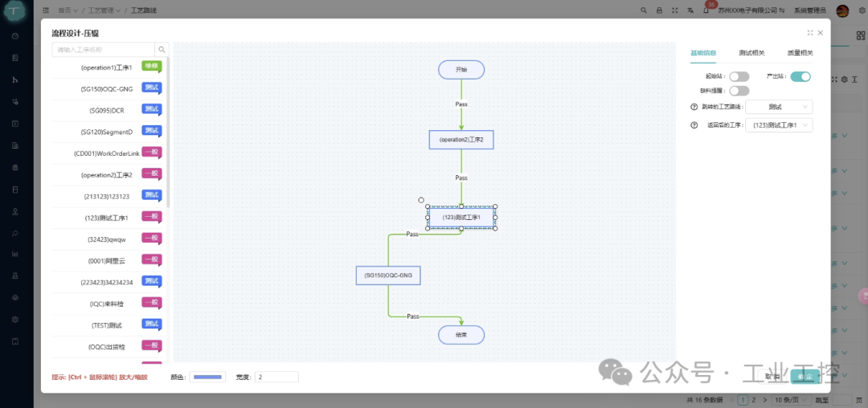Click the lock screen icon in top bar
This screenshot has height=408, width=868.
click(659, 10)
